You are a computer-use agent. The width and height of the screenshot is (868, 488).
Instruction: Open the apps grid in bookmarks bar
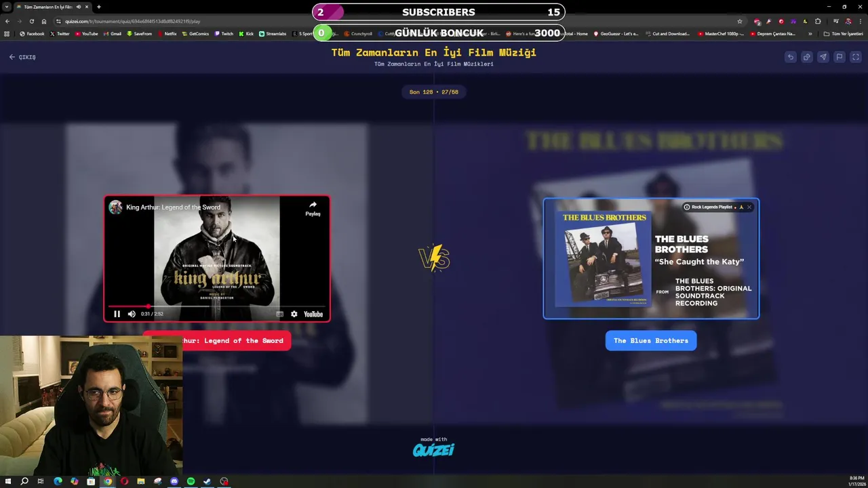pos(7,33)
